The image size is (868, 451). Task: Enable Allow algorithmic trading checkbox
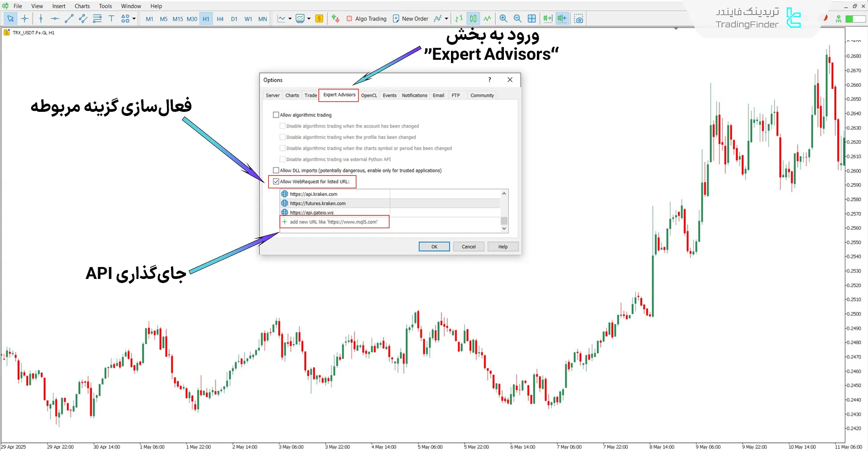click(276, 115)
